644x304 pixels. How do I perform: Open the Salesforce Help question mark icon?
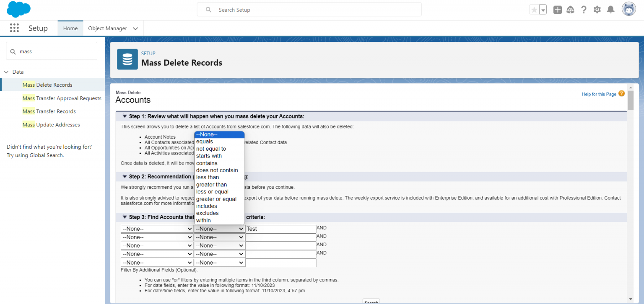584,9
